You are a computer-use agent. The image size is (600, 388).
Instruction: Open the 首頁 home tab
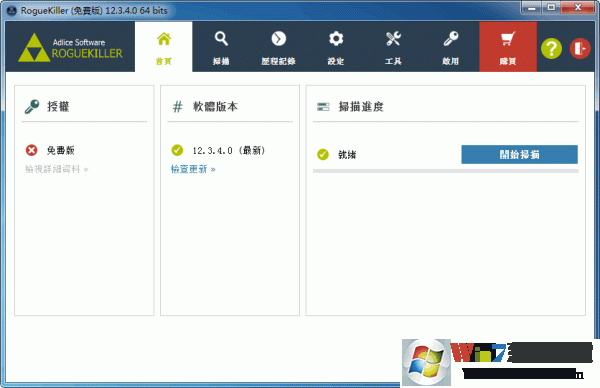coord(163,47)
